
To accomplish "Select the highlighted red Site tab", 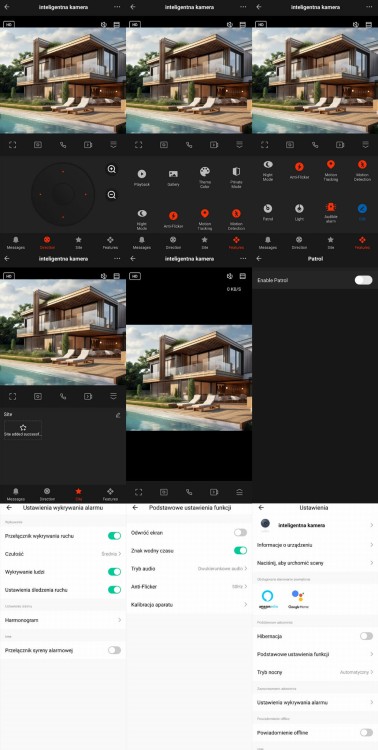I will coord(78,494).
